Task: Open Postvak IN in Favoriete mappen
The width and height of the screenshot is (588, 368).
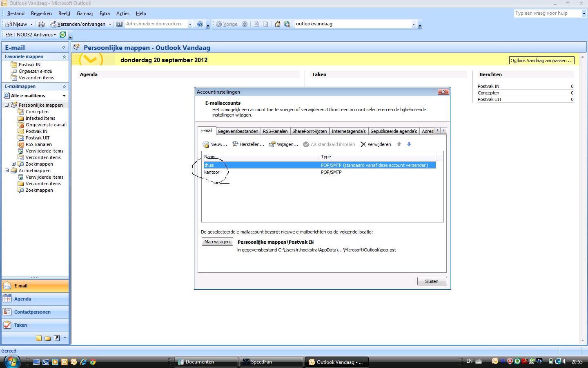Action: (29, 65)
